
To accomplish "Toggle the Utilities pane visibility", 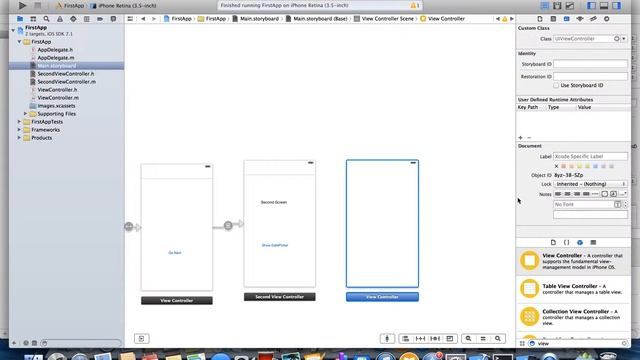I will tap(617, 6).
